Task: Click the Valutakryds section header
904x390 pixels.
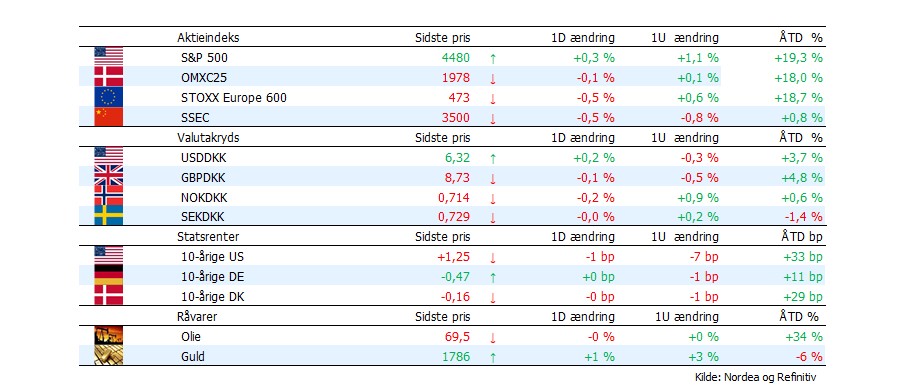Action: pos(208,138)
